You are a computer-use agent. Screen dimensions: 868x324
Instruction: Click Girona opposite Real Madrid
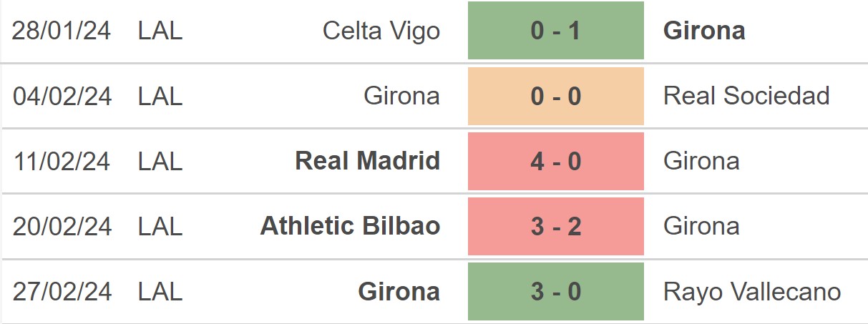(701, 161)
